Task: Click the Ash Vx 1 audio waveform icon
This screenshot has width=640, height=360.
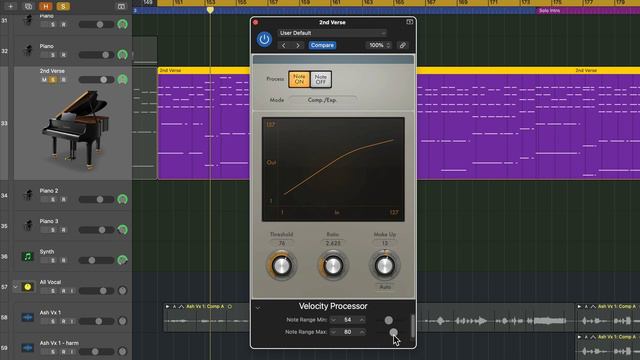Action: click(x=27, y=317)
